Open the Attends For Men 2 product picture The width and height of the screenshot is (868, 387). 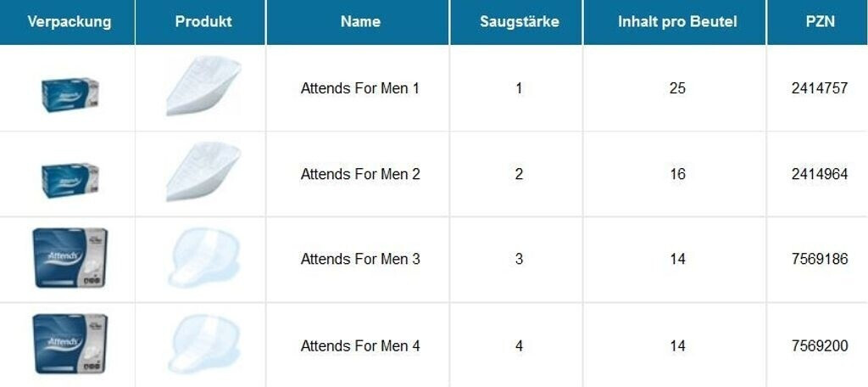point(203,171)
